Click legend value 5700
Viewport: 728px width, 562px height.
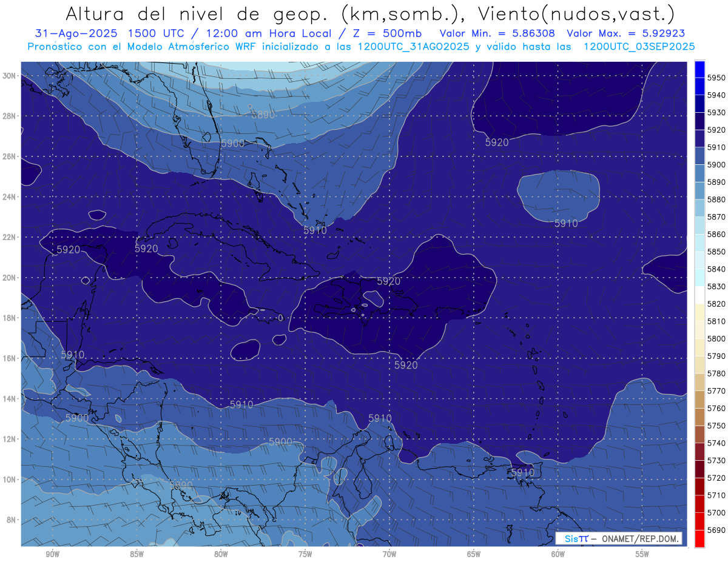click(x=716, y=513)
